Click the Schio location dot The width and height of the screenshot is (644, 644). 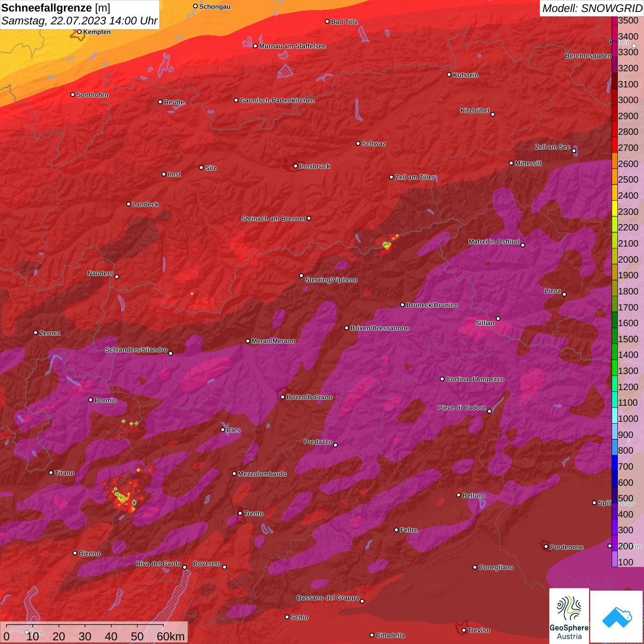pyautogui.click(x=287, y=617)
